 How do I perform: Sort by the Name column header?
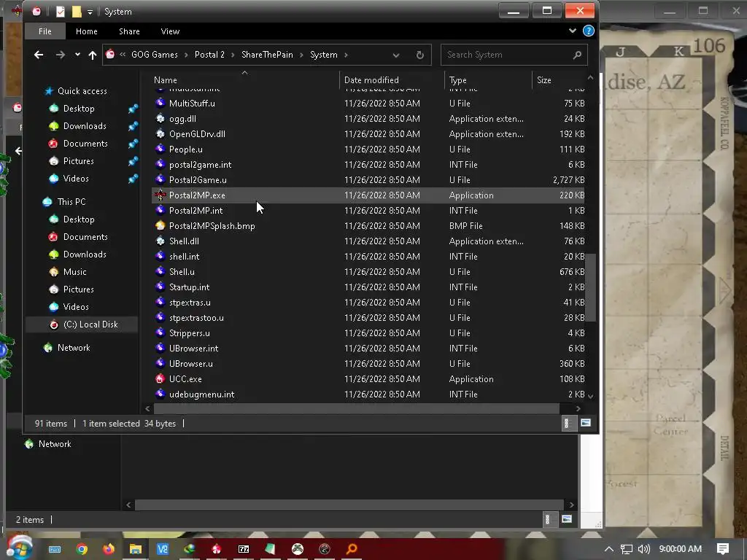(166, 80)
